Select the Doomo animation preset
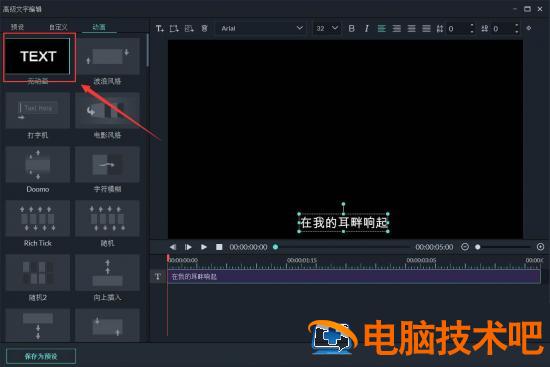 [x=38, y=165]
